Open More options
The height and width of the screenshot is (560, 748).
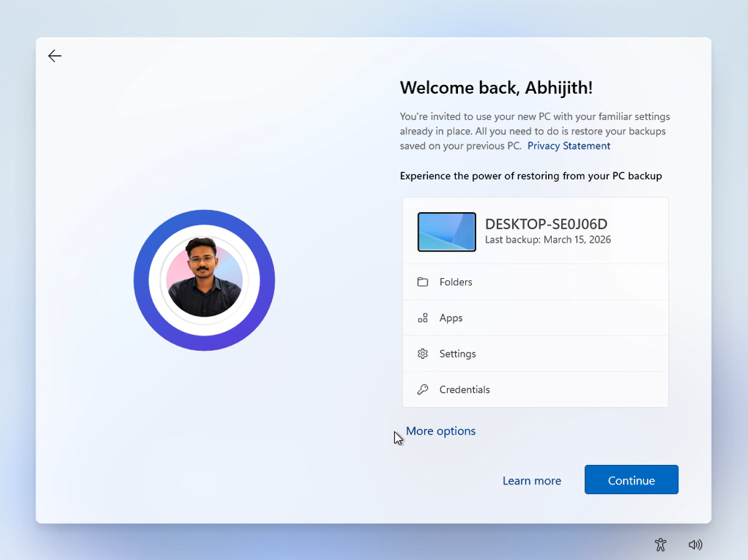click(441, 431)
